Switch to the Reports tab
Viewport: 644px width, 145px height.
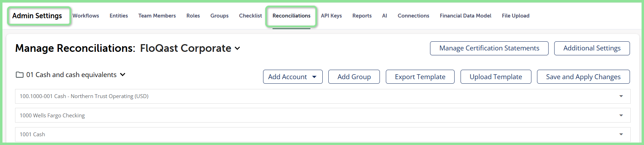click(362, 16)
